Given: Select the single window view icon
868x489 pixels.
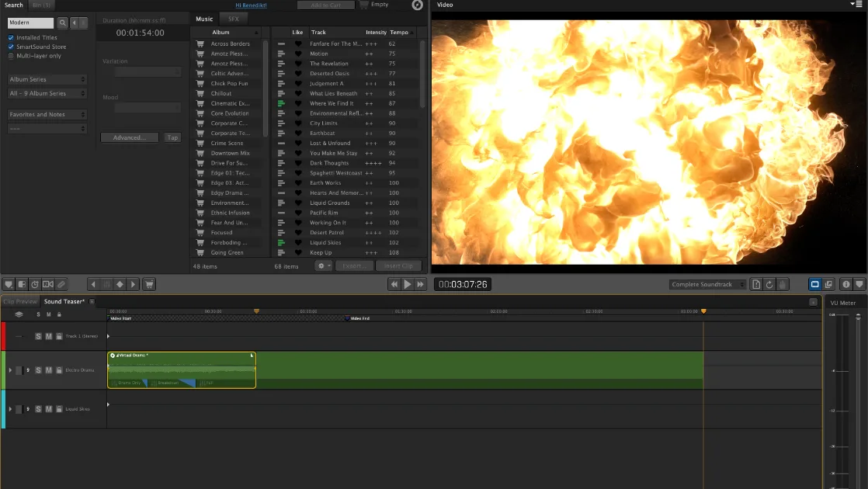Looking at the screenshot, I should (x=815, y=284).
